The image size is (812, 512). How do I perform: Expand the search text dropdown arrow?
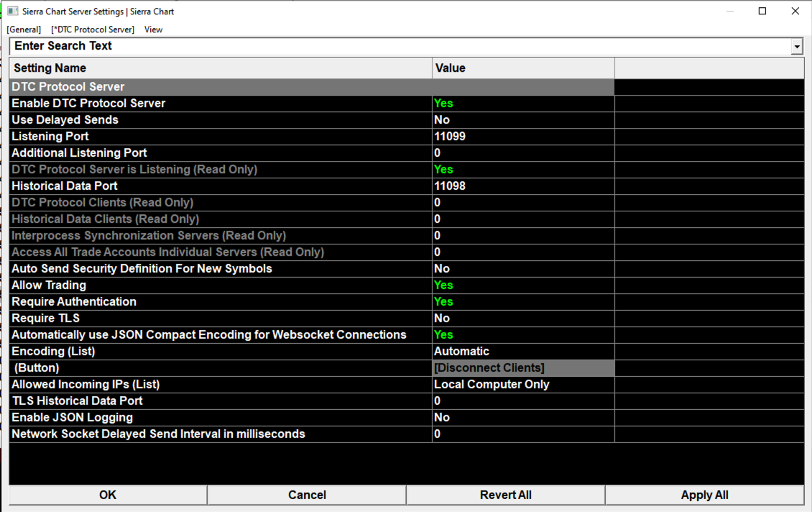tap(797, 47)
